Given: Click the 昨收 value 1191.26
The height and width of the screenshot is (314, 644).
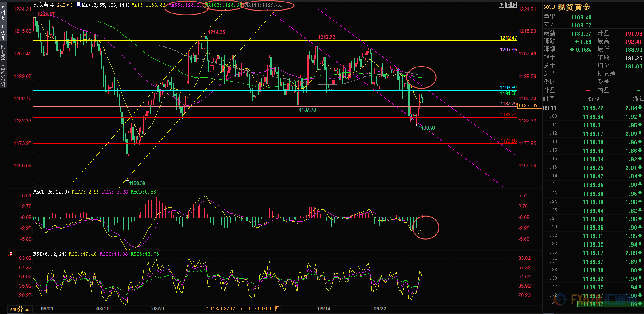Looking at the screenshot, I should pyautogui.click(x=631, y=58).
